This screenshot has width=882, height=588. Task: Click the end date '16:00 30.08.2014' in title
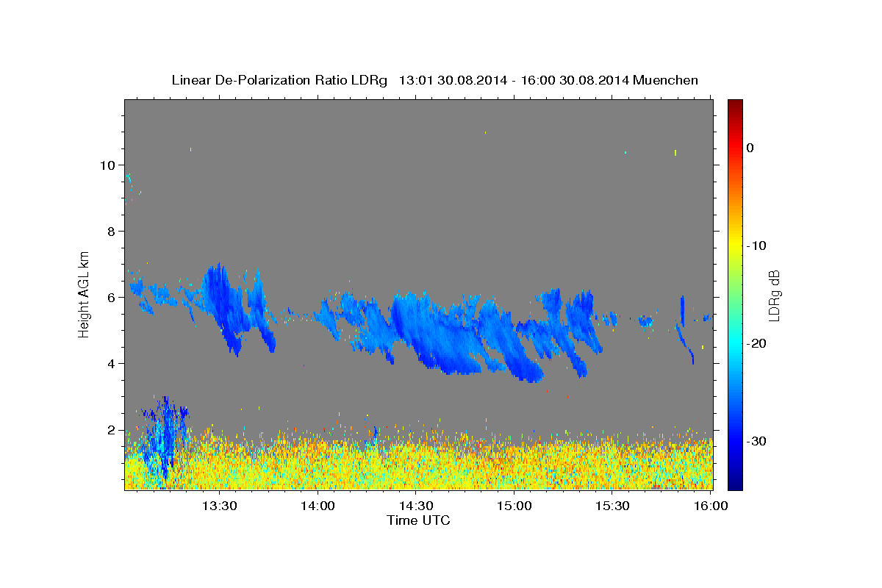tap(574, 80)
